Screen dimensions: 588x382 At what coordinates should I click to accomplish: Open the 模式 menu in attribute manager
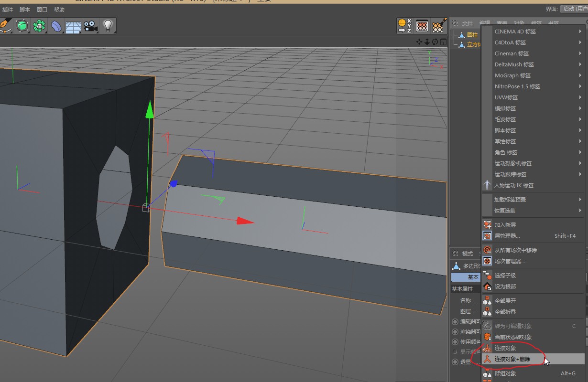(x=467, y=254)
